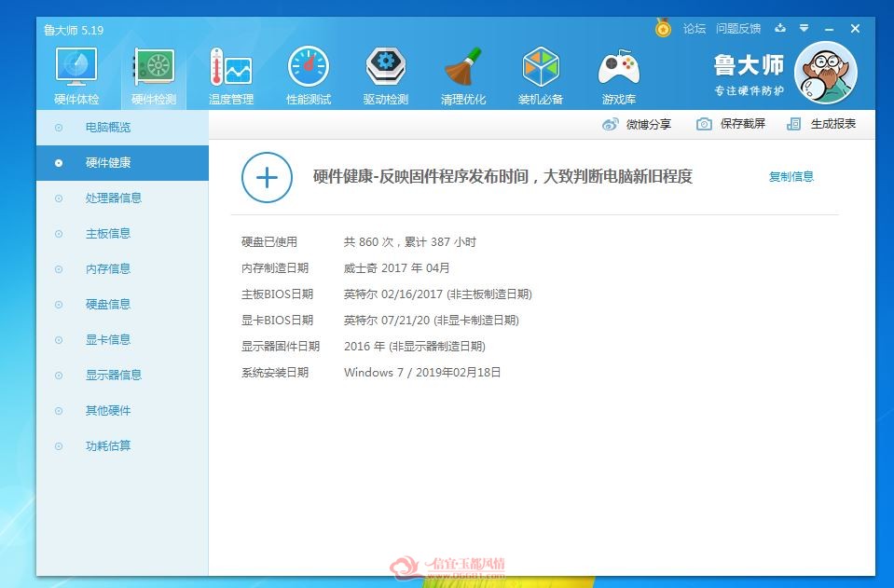Click the value "威士奇 2017 年 04月"
This screenshot has height=588, width=894.
[397, 268]
